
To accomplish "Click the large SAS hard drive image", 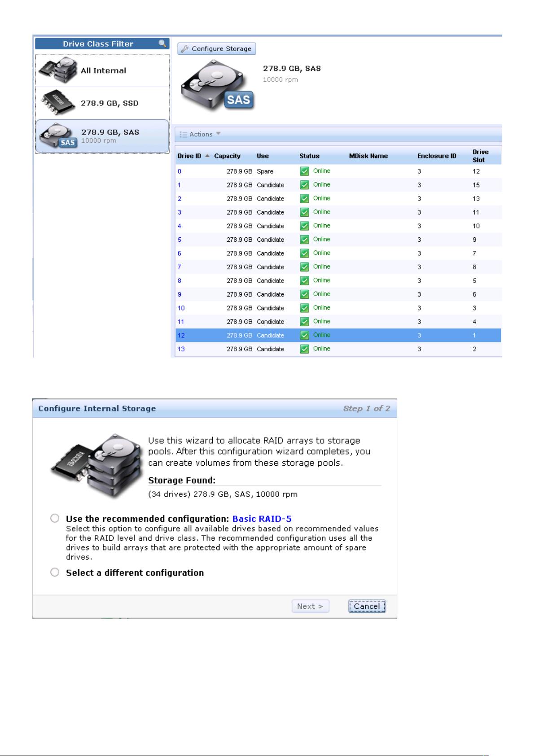I will point(217,86).
